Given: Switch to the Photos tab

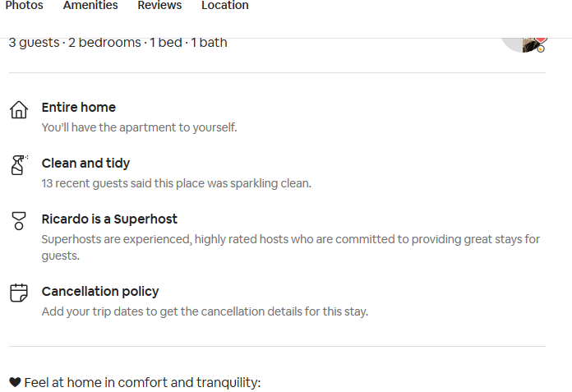Looking at the screenshot, I should [25, 6].
